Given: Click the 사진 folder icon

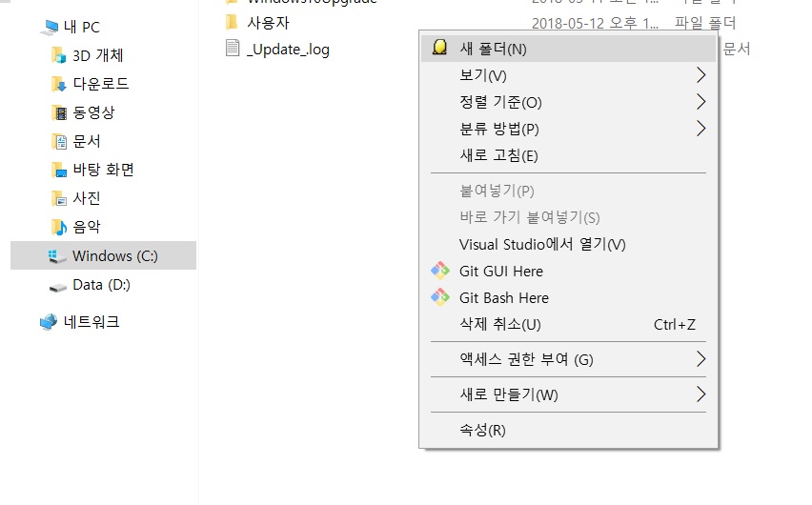Looking at the screenshot, I should (59, 198).
